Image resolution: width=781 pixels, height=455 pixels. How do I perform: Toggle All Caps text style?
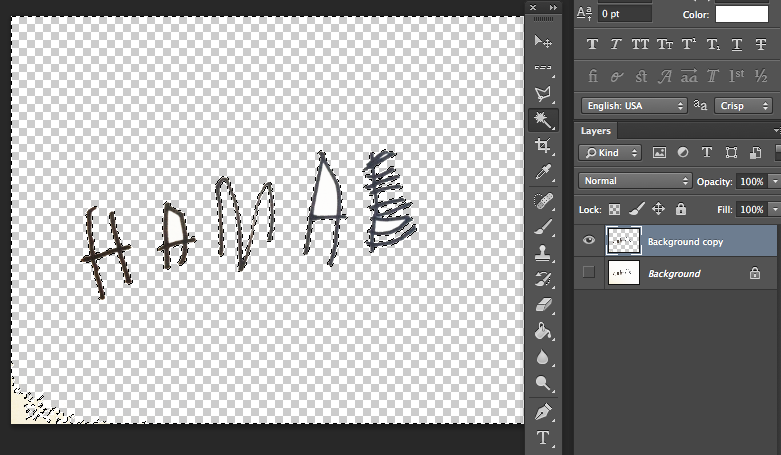[x=640, y=44]
